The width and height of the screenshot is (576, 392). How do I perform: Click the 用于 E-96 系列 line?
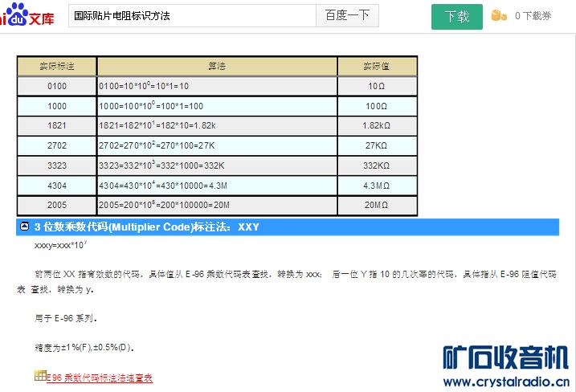click(x=66, y=318)
